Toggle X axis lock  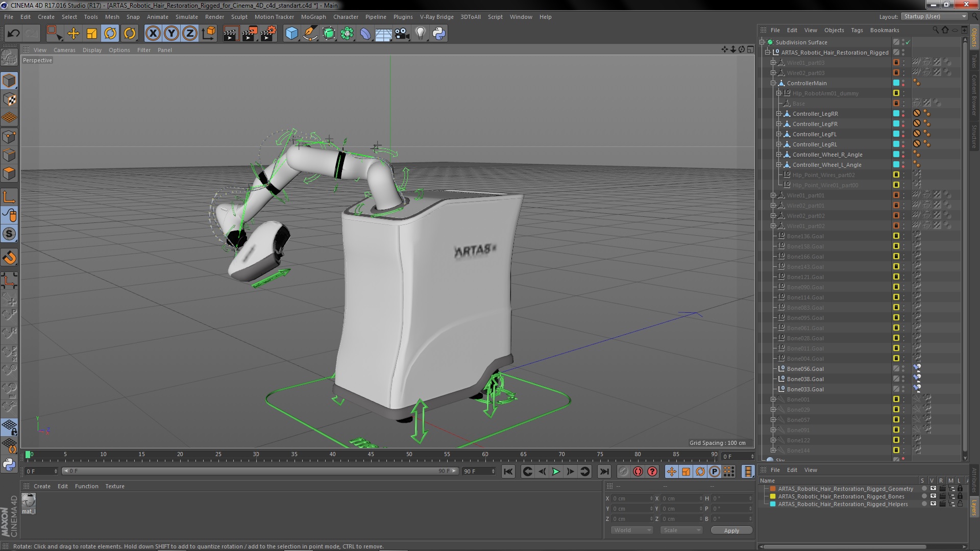(153, 34)
